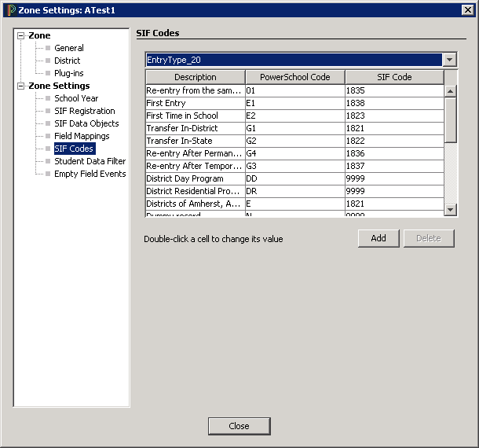Open Plug-ins tree item
Viewport: 479px width, 448px height.
[69, 73]
